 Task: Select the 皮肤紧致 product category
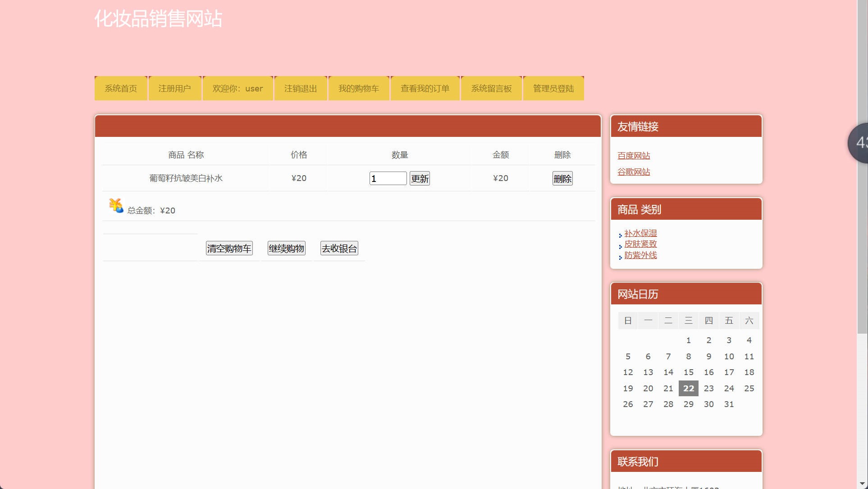[640, 244]
